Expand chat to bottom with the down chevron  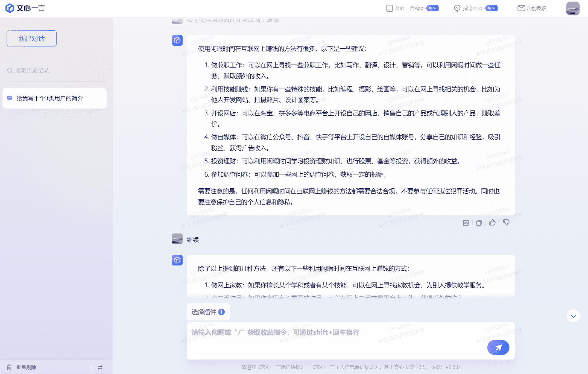click(x=573, y=316)
